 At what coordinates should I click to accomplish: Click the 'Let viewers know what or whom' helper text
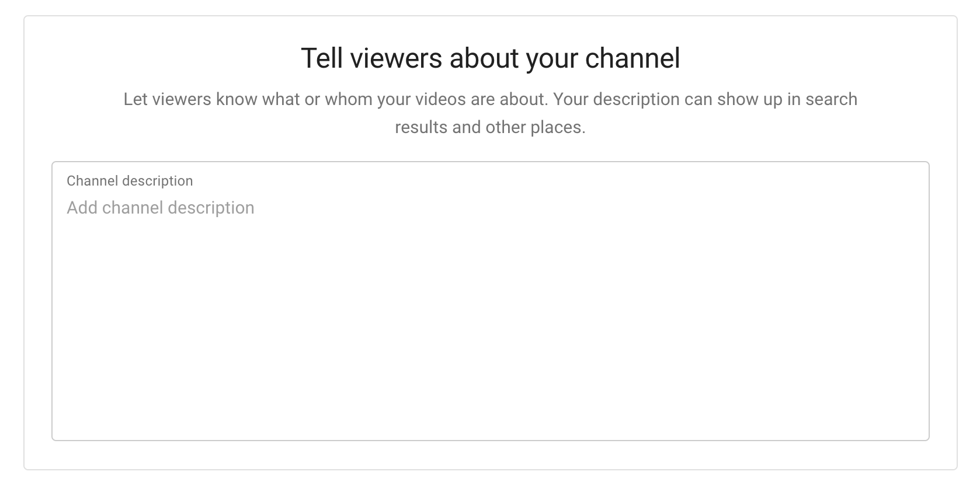(490, 113)
